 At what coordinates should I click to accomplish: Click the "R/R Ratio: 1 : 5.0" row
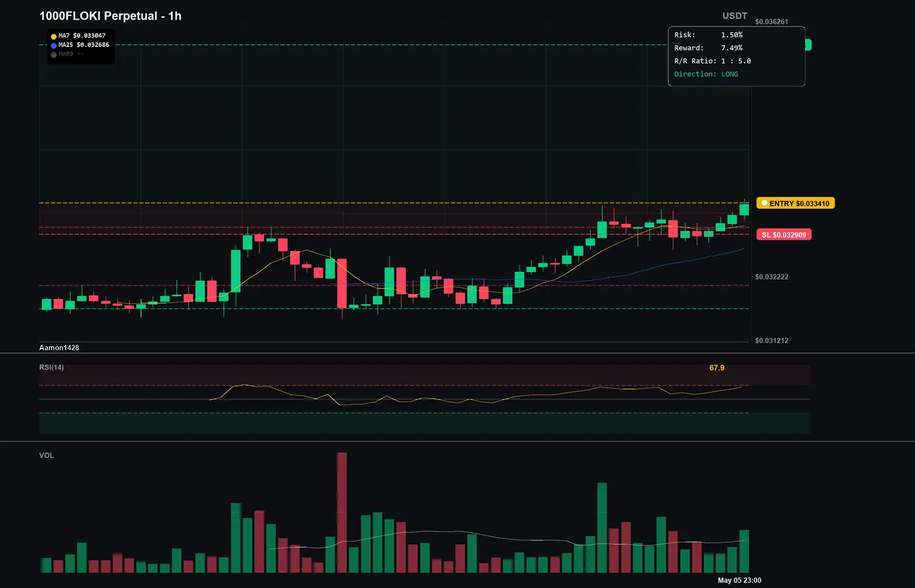[712, 61]
